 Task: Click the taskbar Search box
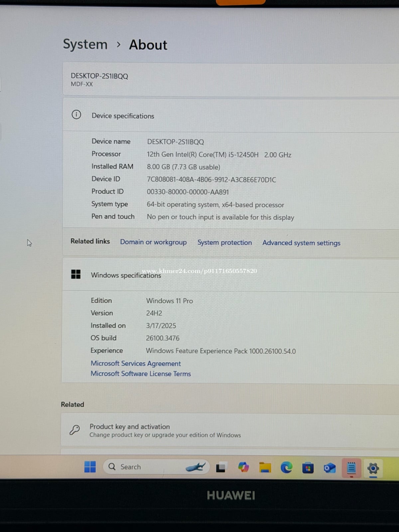click(x=156, y=467)
